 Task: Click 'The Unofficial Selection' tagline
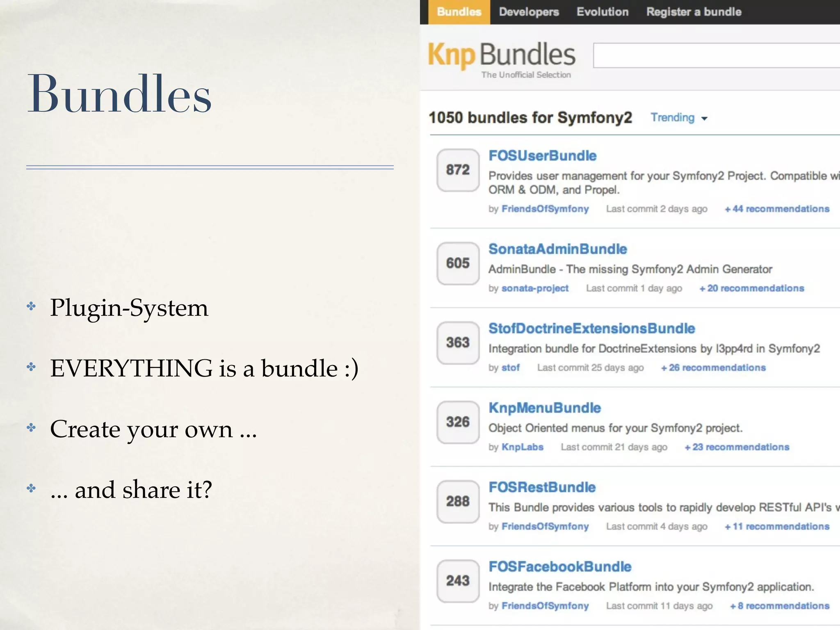point(526,75)
